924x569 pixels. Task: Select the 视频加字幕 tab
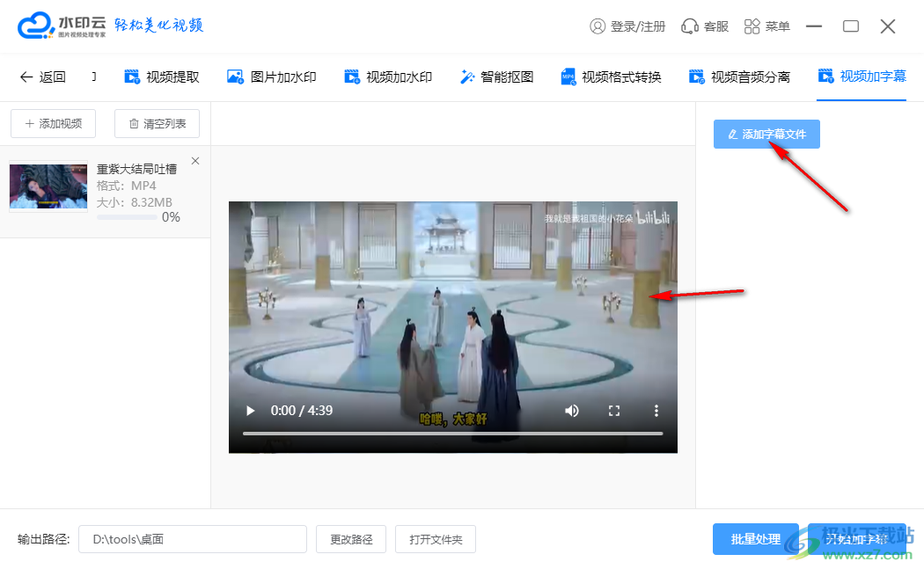(x=862, y=77)
